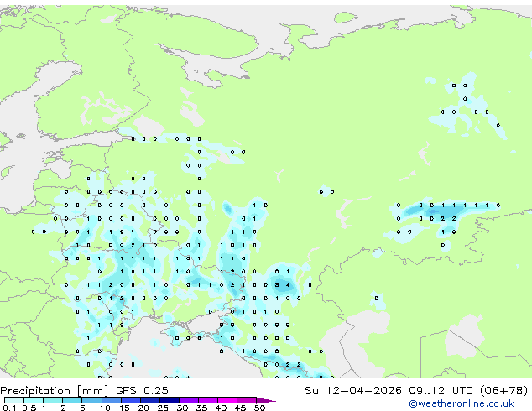Click the legend label '35'

[x=202, y=408]
